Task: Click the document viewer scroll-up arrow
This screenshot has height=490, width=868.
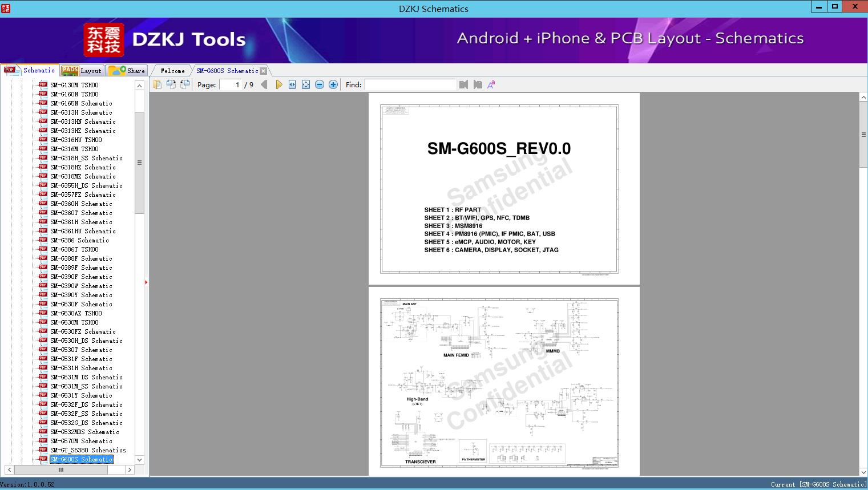Action: click(x=863, y=98)
